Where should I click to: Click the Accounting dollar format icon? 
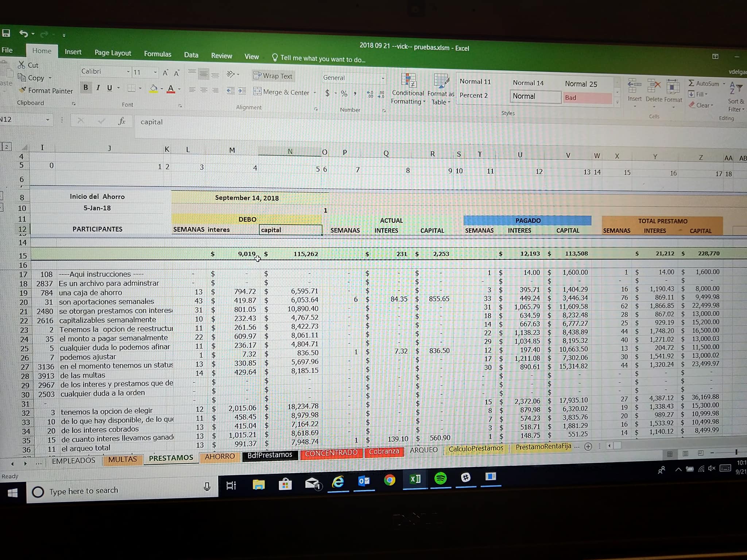click(x=327, y=93)
